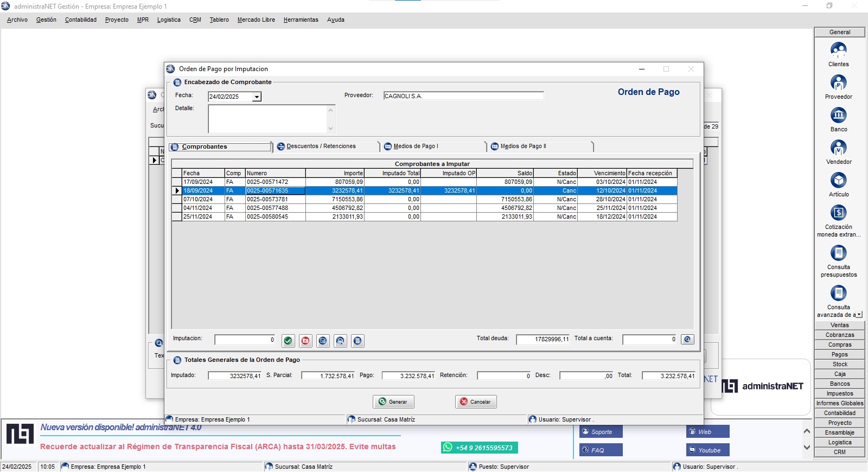Viewport: 868px width, 472px height.
Task: Click Detalle box scroll-up arrow
Action: coord(330,110)
